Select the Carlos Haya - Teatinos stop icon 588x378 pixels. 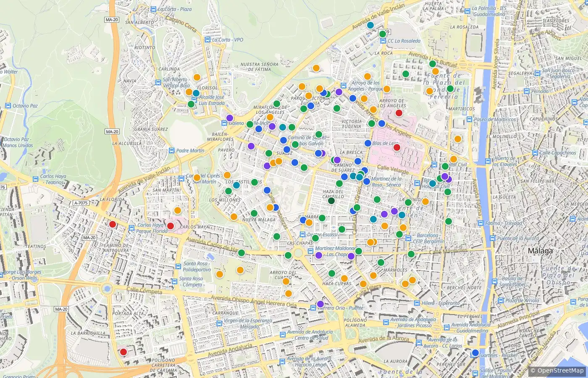click(x=35, y=180)
